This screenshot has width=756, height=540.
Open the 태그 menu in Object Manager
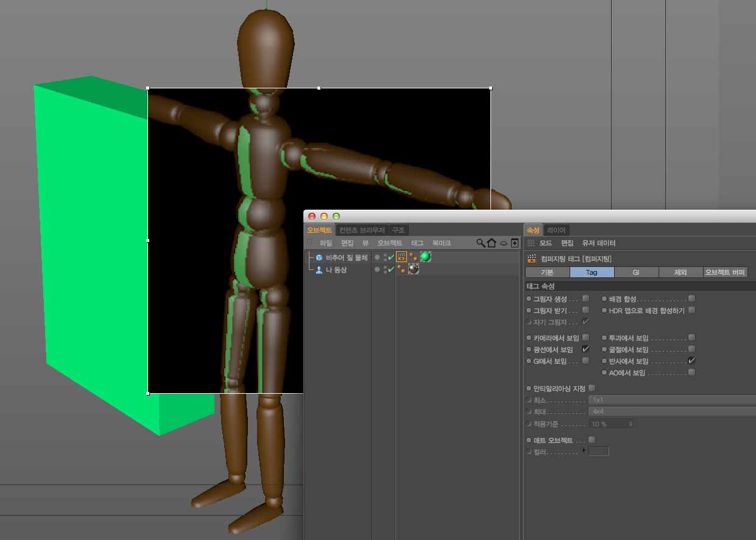tap(417, 243)
